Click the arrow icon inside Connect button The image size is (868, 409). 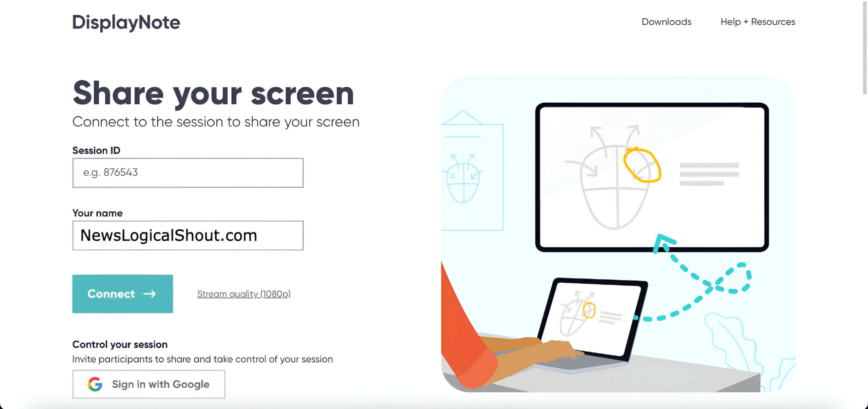tap(150, 293)
